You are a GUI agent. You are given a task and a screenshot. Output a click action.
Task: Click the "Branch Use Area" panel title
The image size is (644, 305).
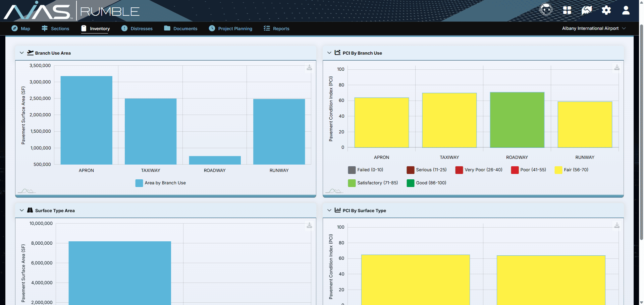(x=53, y=53)
